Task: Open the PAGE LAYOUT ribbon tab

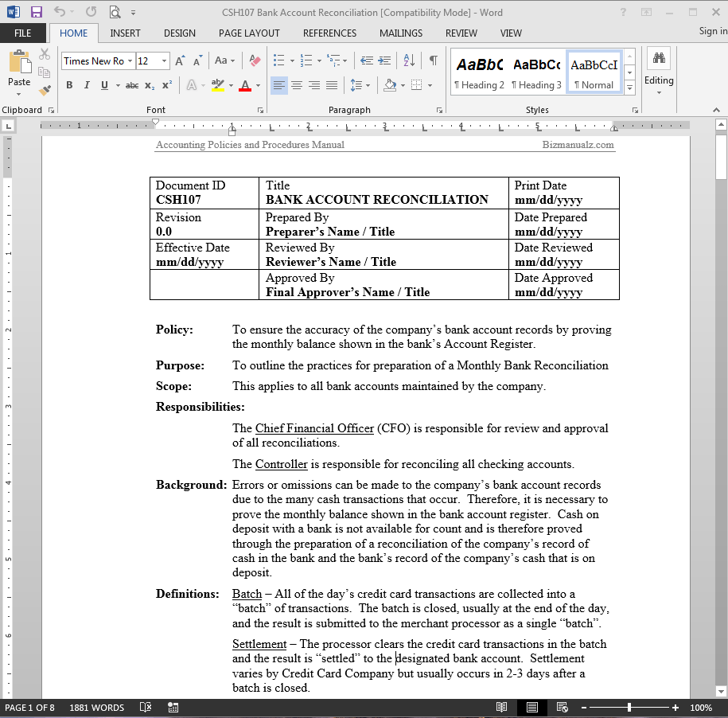Action: coord(249,33)
